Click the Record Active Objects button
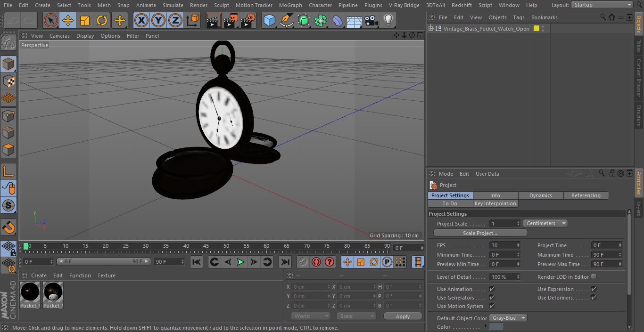This screenshot has height=332, width=644. coord(303,262)
